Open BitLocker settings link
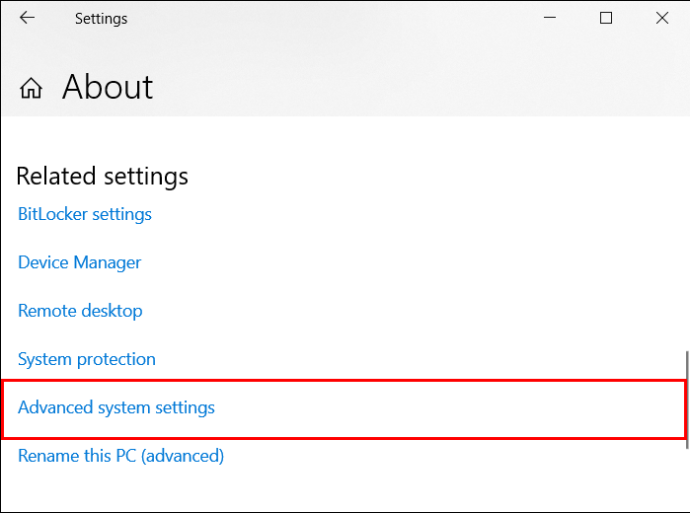 (84, 214)
